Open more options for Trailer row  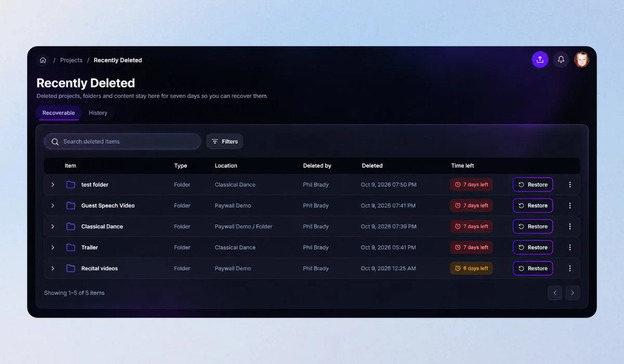[570, 248]
